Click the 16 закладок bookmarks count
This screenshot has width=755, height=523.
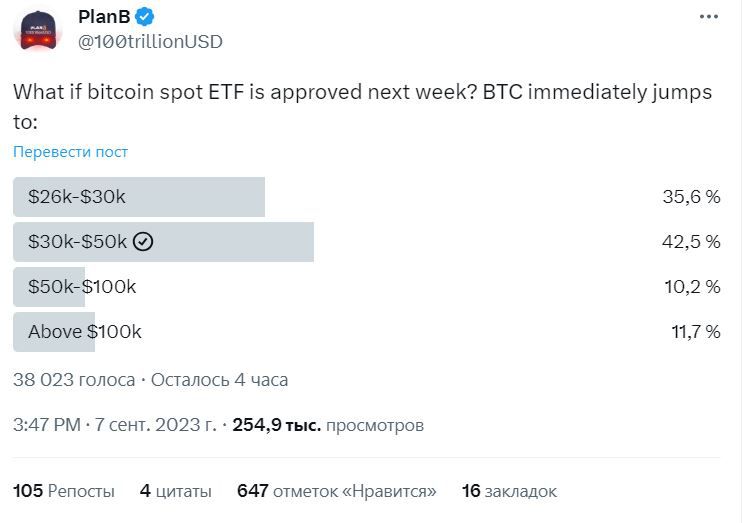509,491
